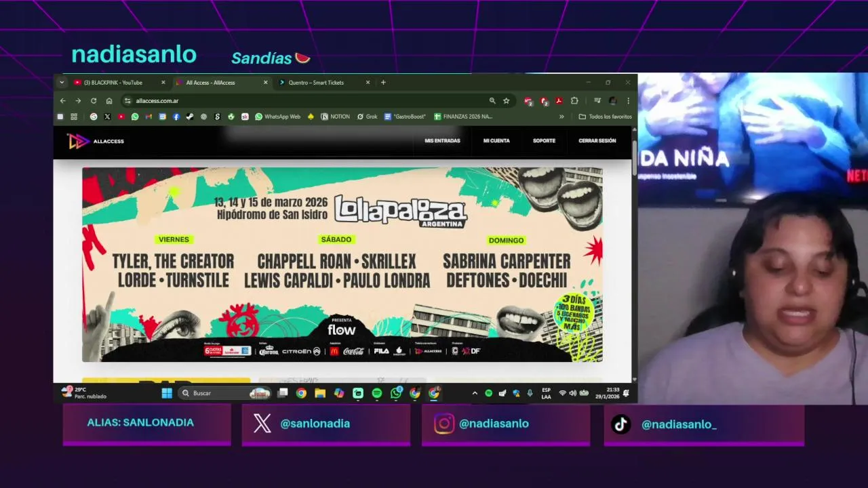Click CERRAR SESIÓN
The height and width of the screenshot is (488, 868).
tap(597, 141)
